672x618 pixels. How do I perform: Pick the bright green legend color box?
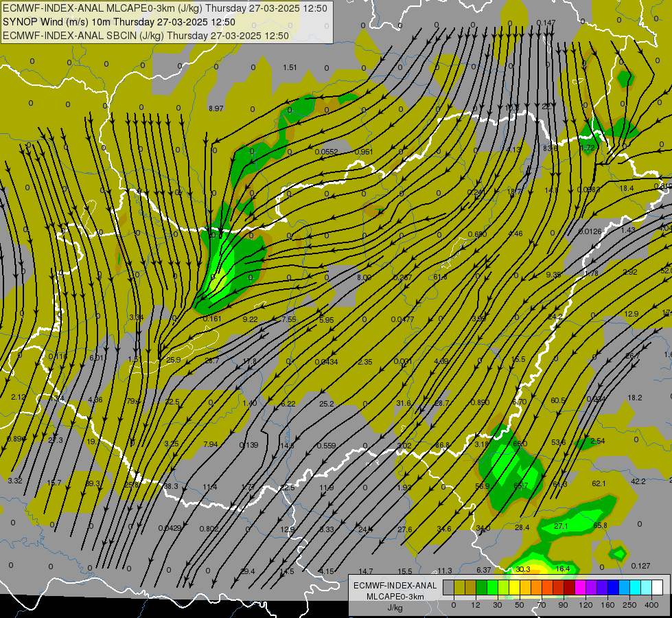click(493, 588)
